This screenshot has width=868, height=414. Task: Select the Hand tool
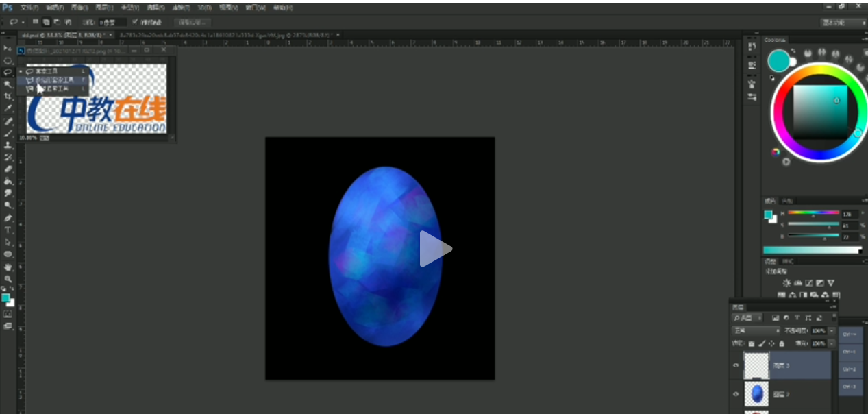pos(8,267)
